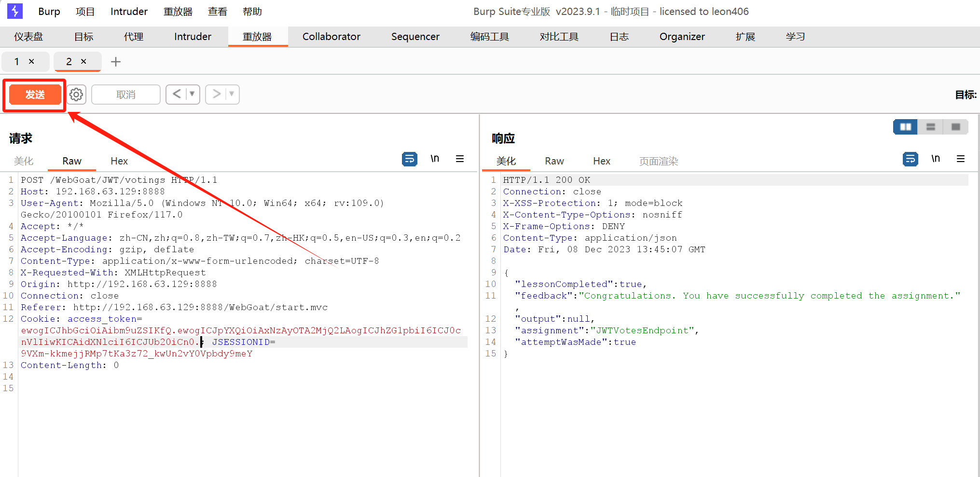Close Repeater tab 1
This screenshot has height=477, width=980.
tap(31, 61)
